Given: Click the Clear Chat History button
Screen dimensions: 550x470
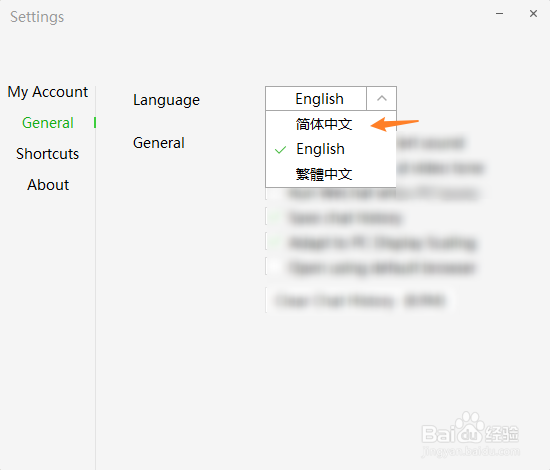Looking at the screenshot, I should coord(360,301).
